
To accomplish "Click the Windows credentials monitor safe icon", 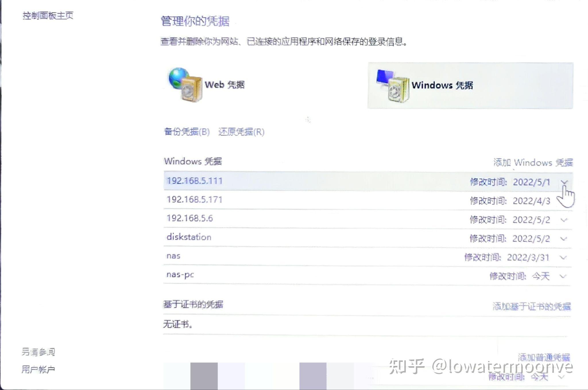I will [x=393, y=85].
